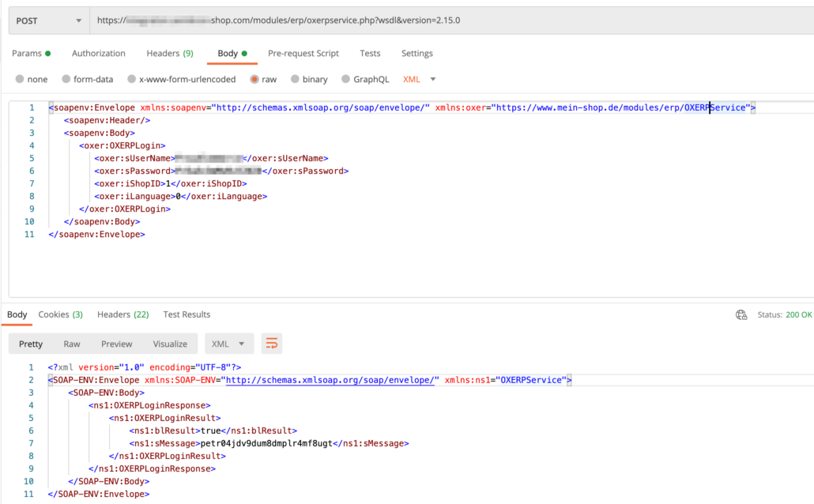The width and height of the screenshot is (814, 504).
Task: Switch response view to Visualize
Action: pyautogui.click(x=170, y=344)
